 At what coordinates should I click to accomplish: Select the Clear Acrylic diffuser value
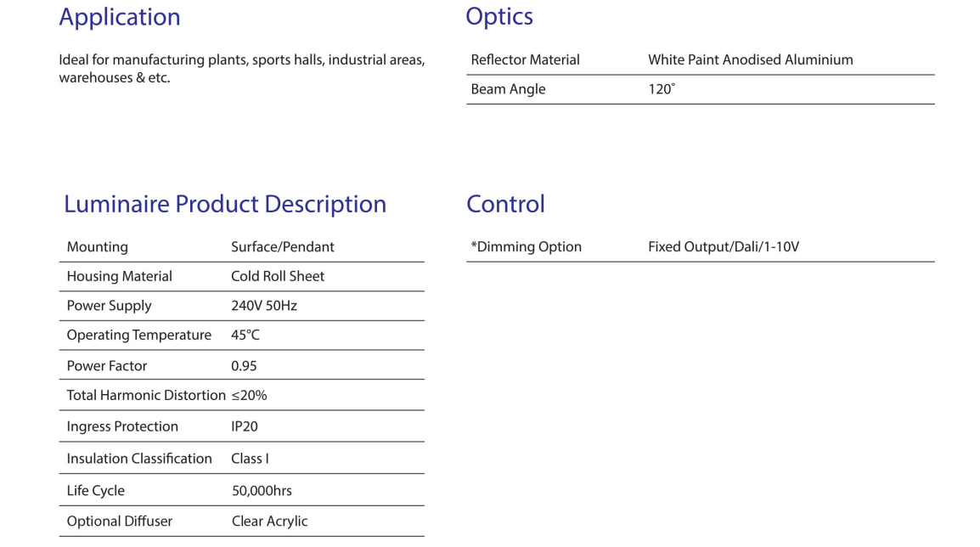click(x=270, y=522)
